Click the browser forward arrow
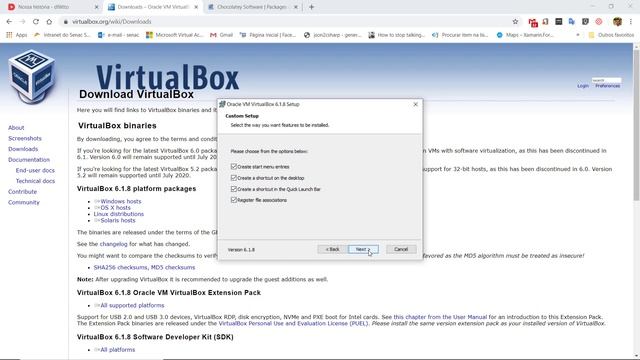Viewport: 640px width, 360px height. pyautogui.click(x=22, y=22)
